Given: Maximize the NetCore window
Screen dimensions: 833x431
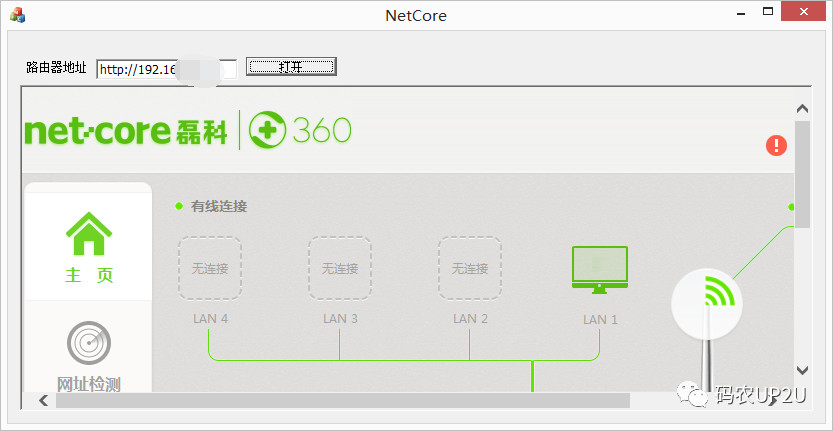Looking at the screenshot, I should tap(768, 11).
